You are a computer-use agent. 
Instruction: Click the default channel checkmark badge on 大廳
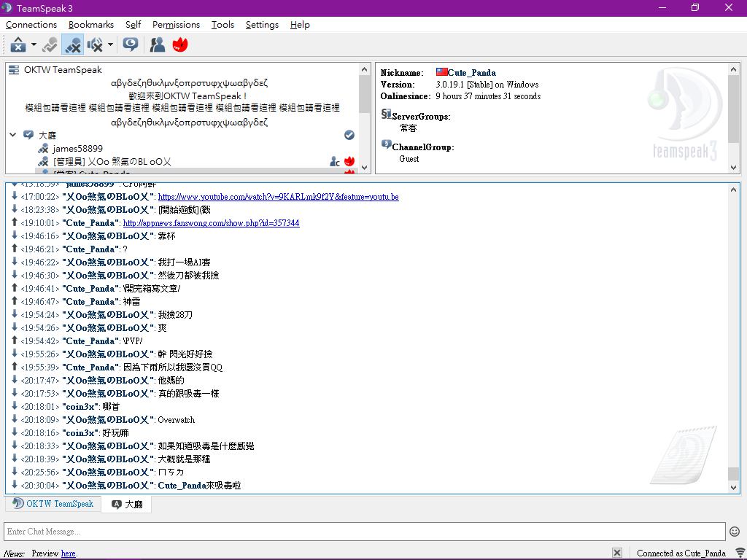coord(349,135)
